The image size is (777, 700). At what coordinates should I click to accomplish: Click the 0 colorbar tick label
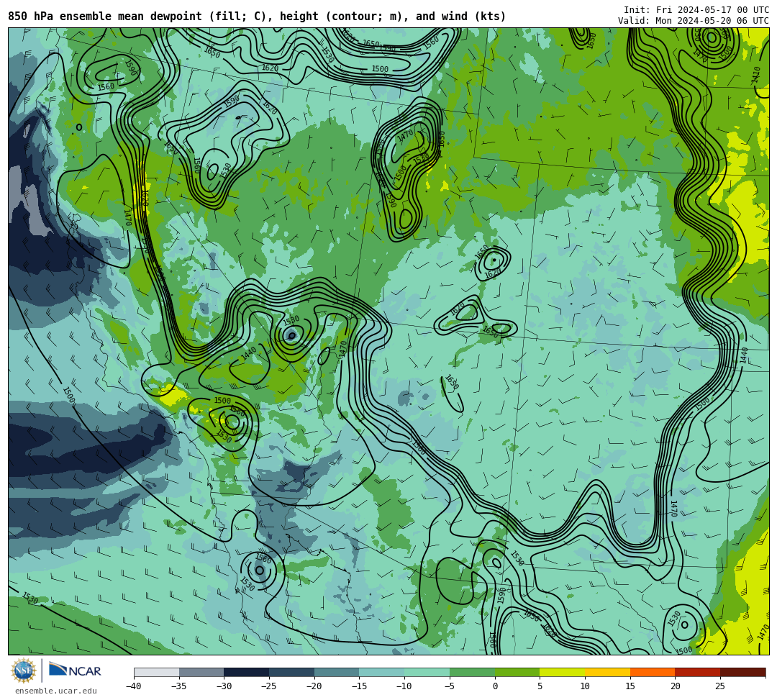point(494,686)
